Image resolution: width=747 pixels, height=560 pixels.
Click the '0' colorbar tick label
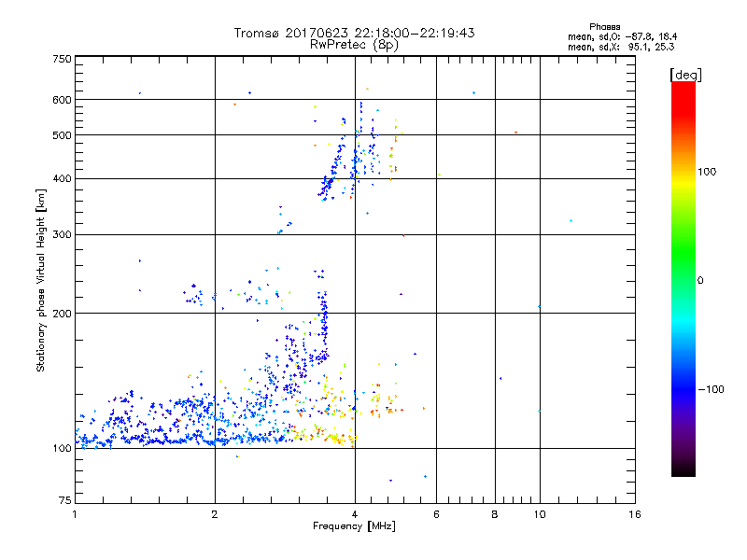tap(700, 281)
